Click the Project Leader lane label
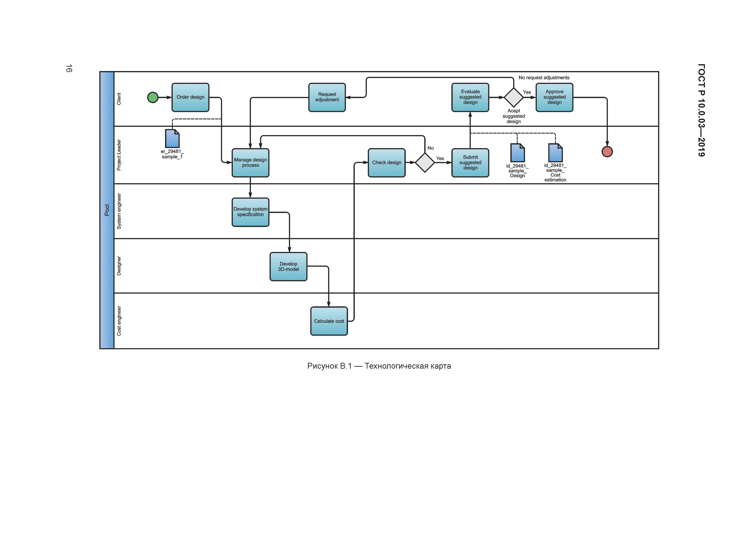The image size is (756, 534). coord(119,155)
